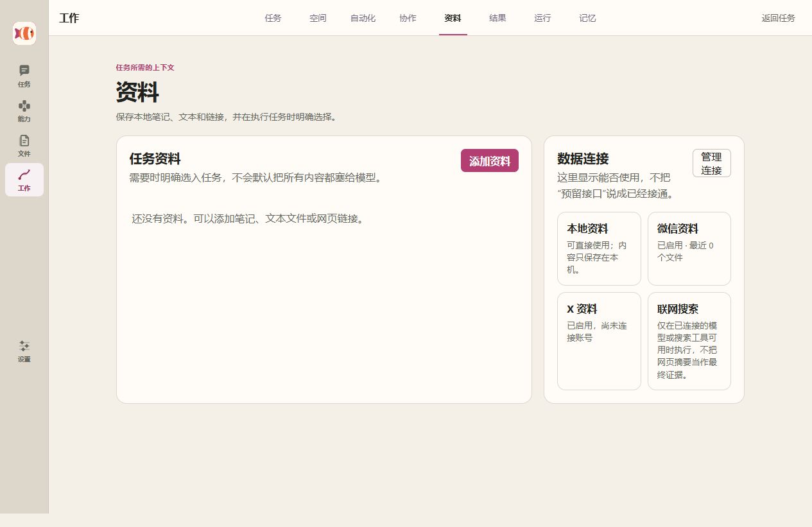
Task: Open the 文件 document icon in sidebar
Action: 24,145
